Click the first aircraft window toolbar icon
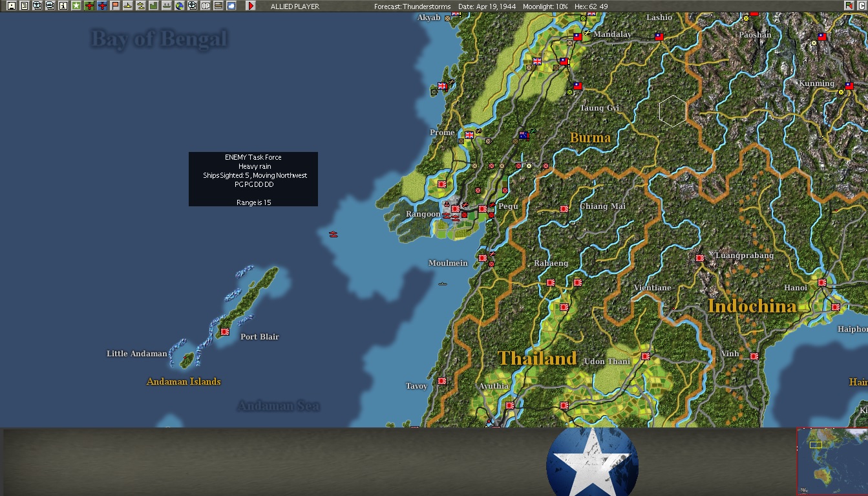 coord(37,6)
